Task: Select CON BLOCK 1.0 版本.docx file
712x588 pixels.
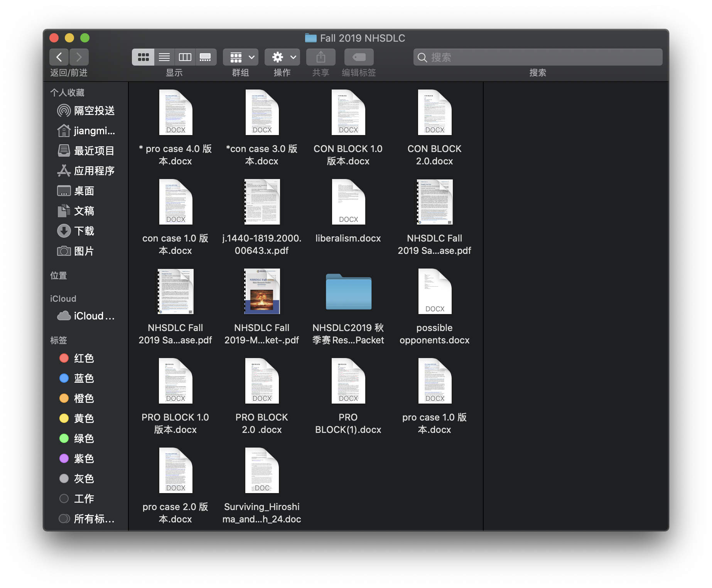Action: point(348,112)
